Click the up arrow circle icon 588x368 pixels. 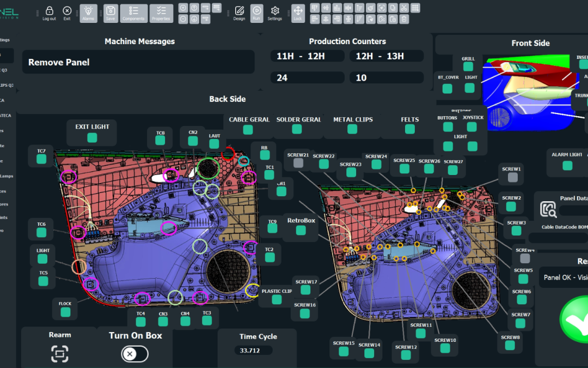[194, 8]
